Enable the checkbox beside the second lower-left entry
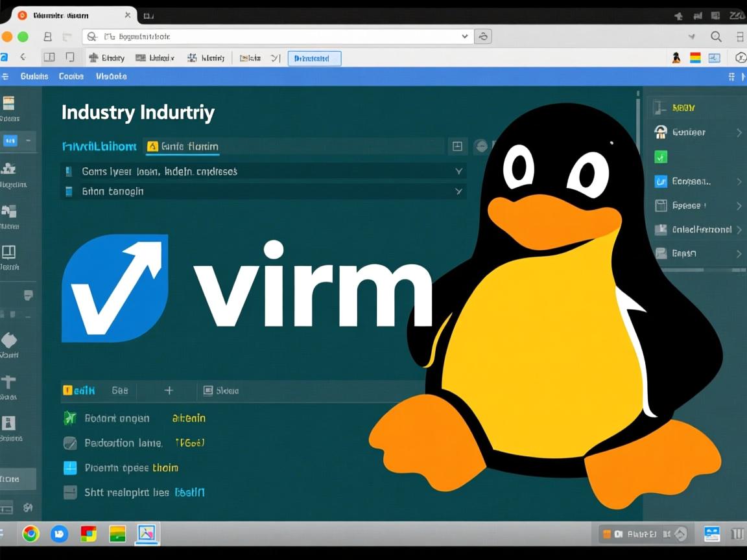The height and width of the screenshot is (560, 747). (69, 443)
